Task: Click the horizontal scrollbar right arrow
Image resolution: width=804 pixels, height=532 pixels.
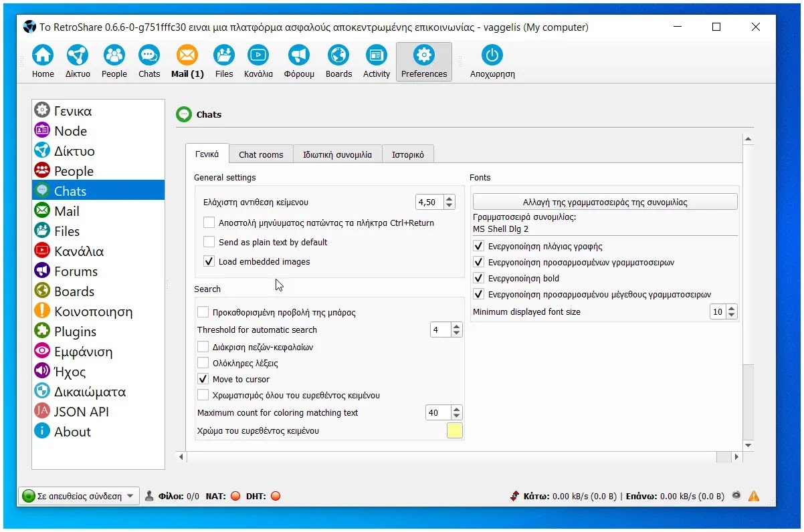Action: tap(737, 457)
